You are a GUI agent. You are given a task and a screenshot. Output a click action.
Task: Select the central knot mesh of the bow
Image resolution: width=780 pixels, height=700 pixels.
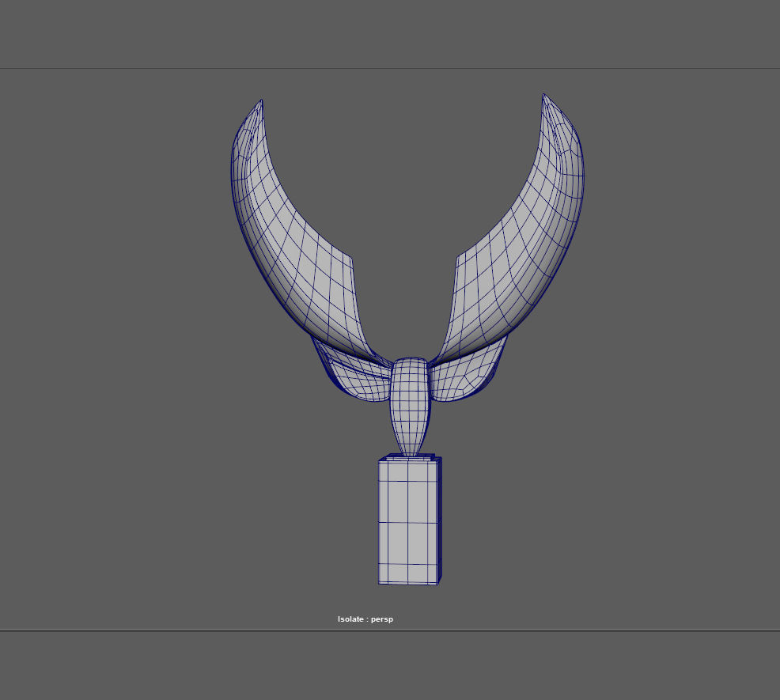pyautogui.click(x=410, y=406)
